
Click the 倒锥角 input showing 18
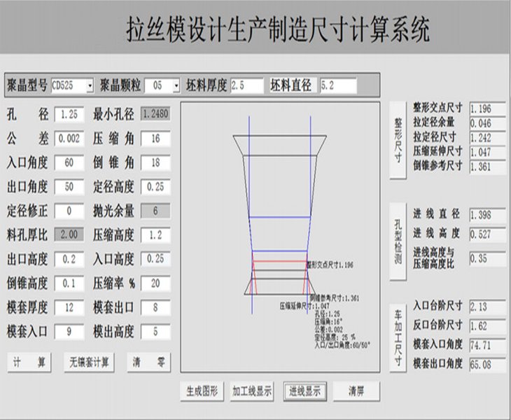coord(155,162)
